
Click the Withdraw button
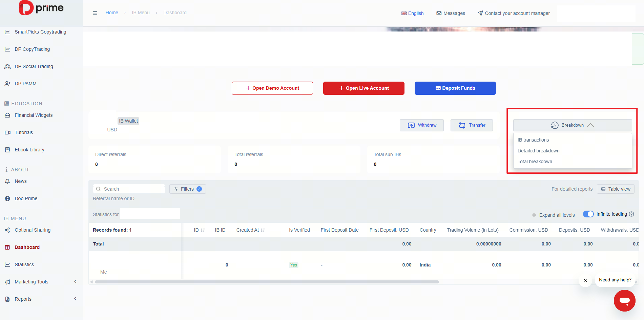(x=421, y=125)
